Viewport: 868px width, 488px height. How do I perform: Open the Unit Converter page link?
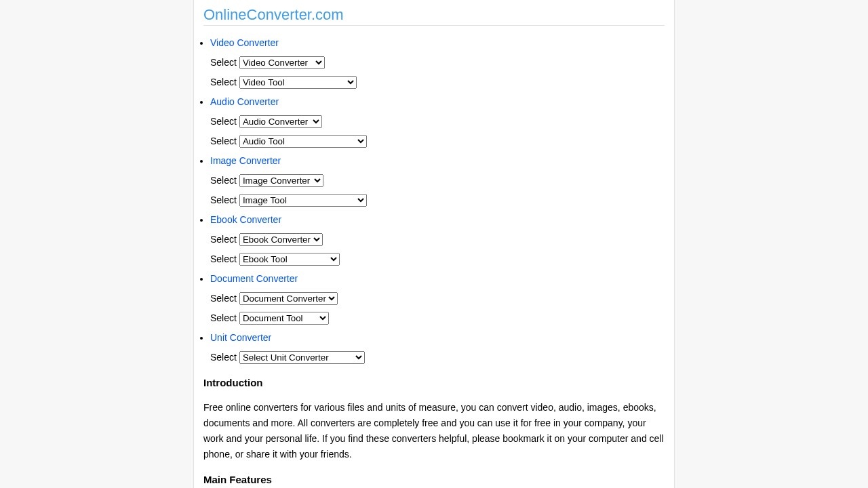241,338
